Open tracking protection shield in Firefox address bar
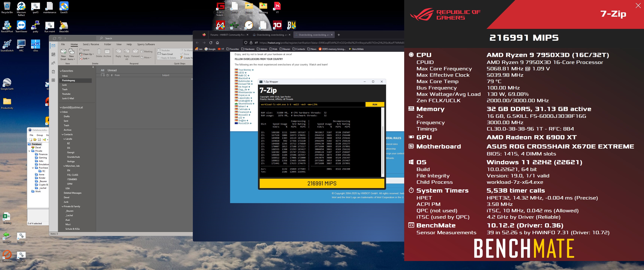 tap(246, 43)
